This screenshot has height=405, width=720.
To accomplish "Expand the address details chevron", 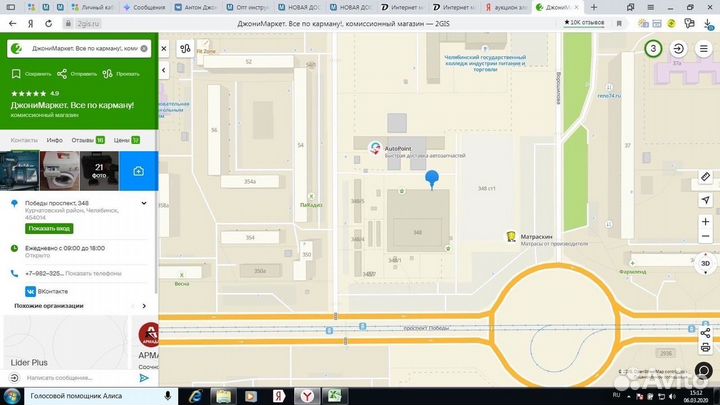I will point(146,203).
